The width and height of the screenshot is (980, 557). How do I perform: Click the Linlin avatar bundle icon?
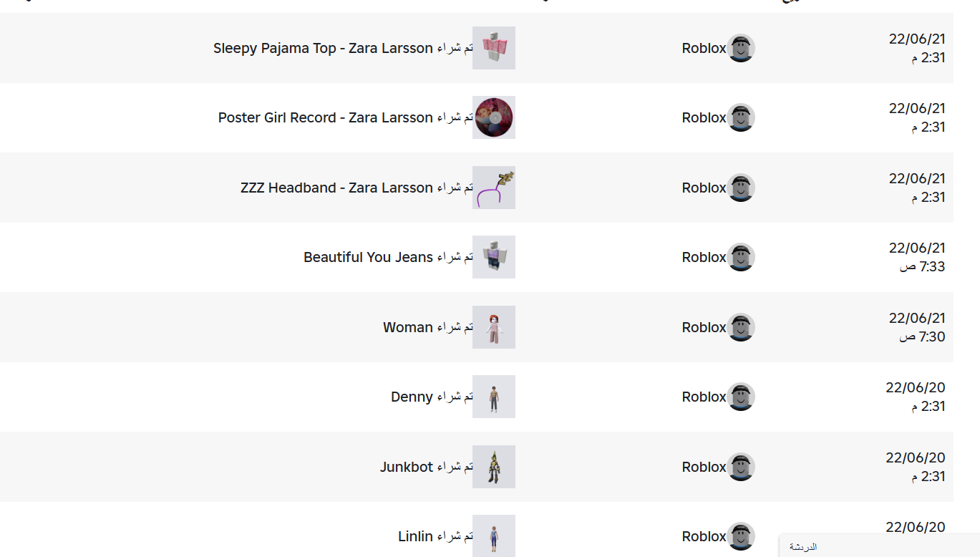(x=494, y=536)
